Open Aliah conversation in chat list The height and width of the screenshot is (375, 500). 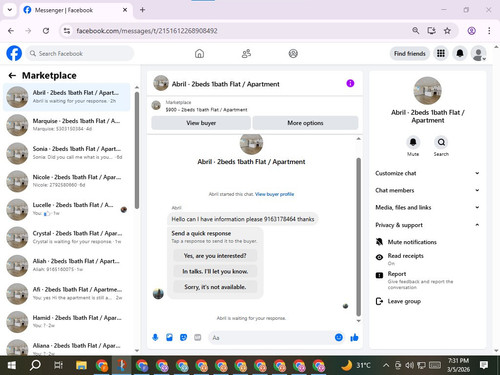66,265
